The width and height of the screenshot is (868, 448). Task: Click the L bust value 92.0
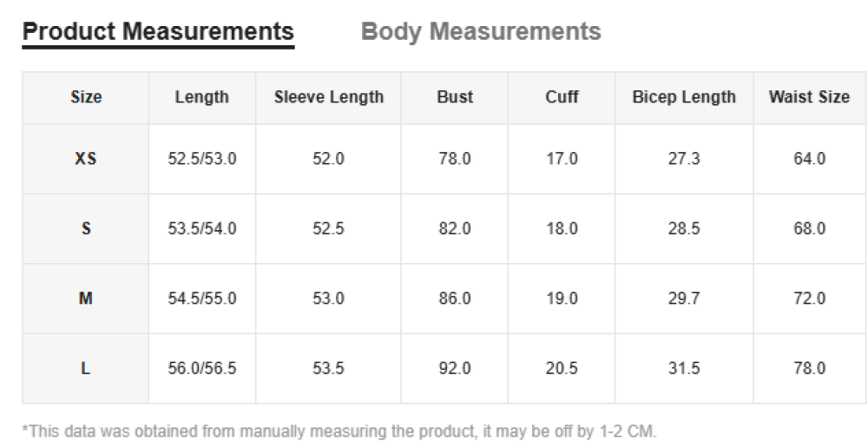[x=455, y=368]
